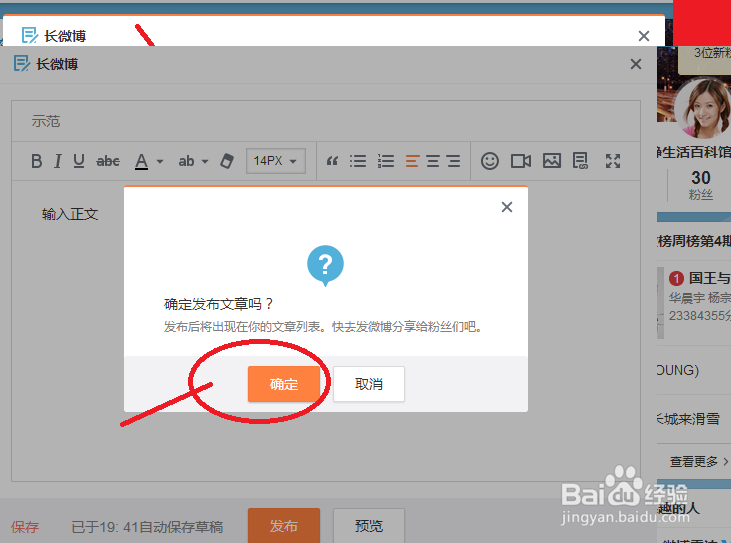Insert a video with camera icon
The width and height of the screenshot is (731, 543).
click(521, 161)
